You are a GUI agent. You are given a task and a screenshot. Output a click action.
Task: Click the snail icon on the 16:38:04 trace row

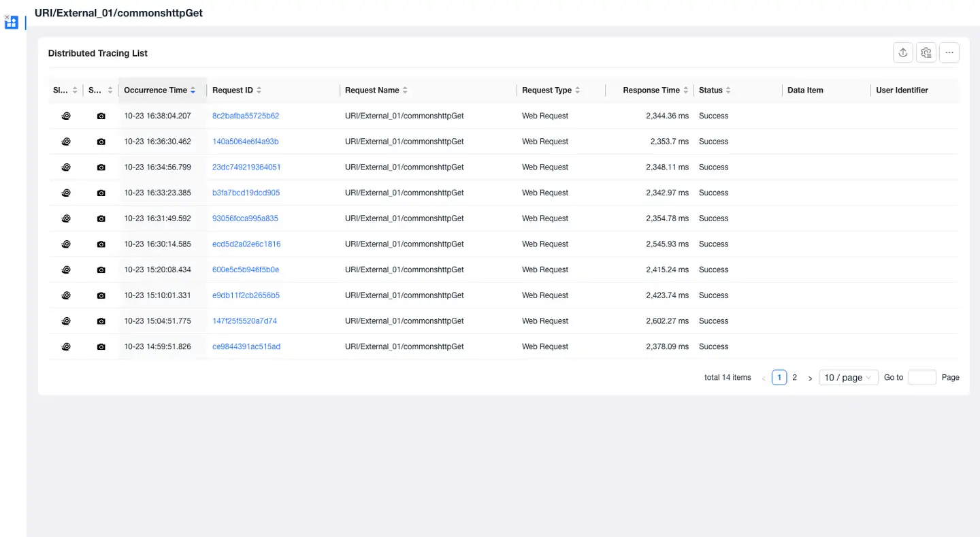[x=66, y=116]
